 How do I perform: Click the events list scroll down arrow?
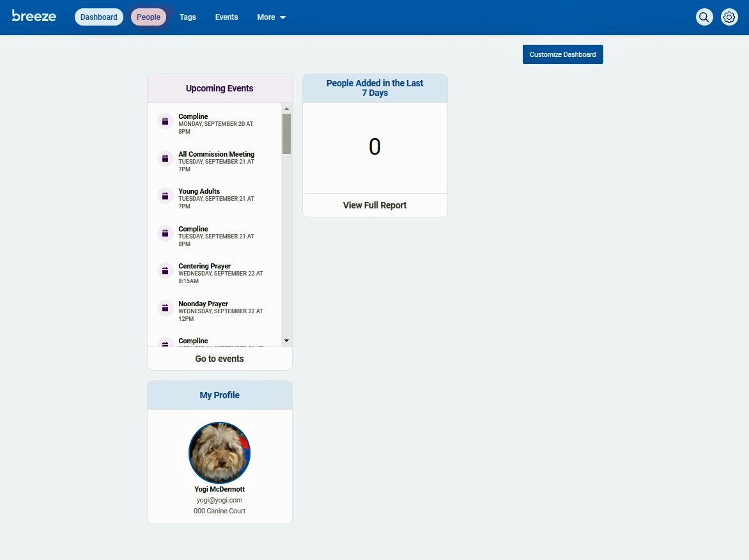286,341
